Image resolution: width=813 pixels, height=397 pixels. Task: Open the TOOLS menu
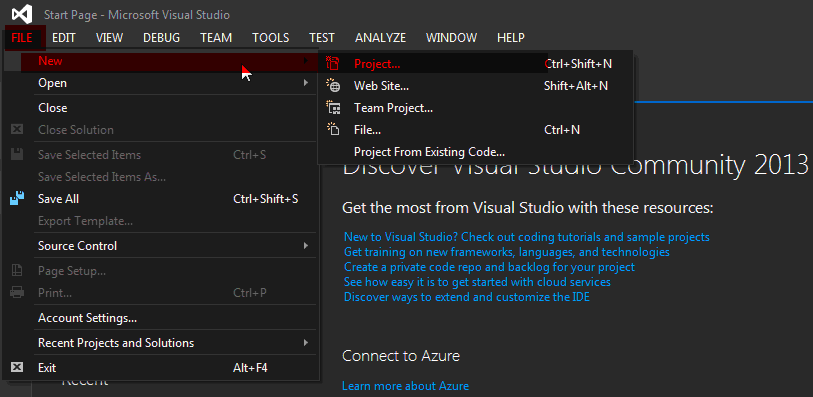coord(271,38)
